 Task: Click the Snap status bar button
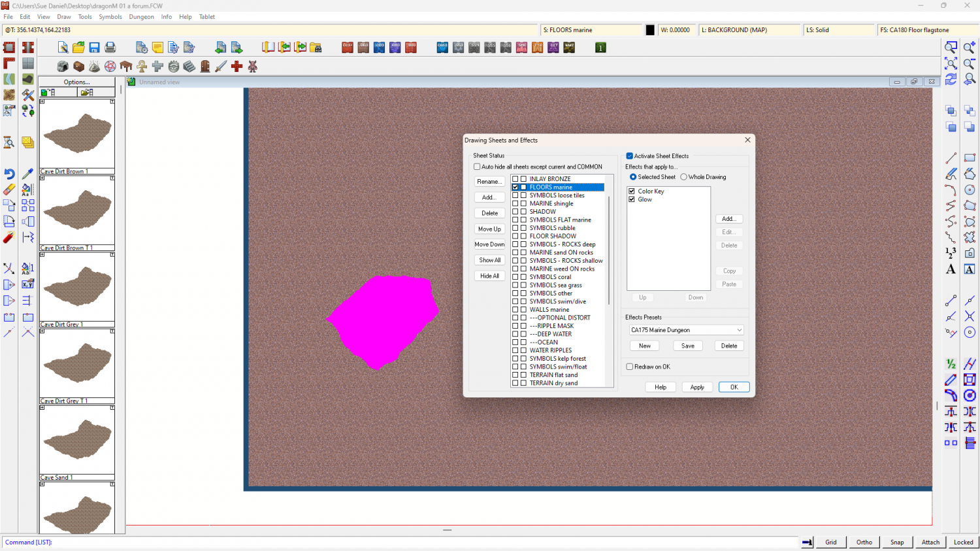tap(897, 542)
